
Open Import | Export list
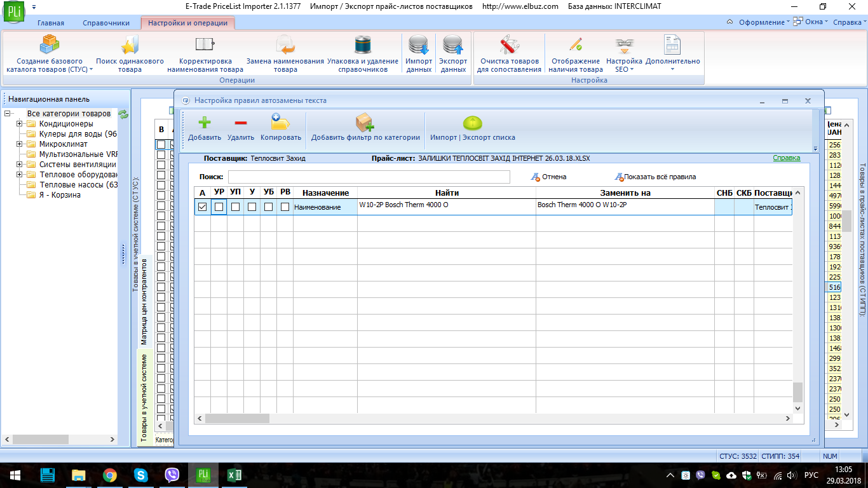tap(473, 128)
